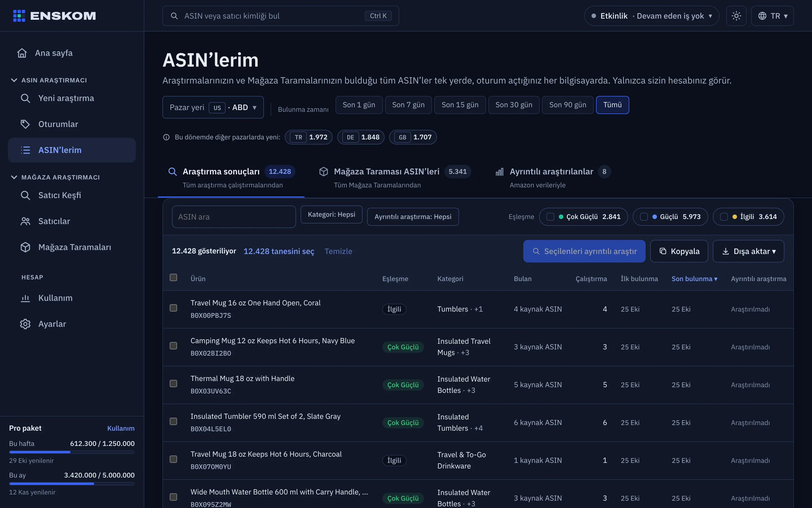Focus the ASIN ara input field
This screenshot has width=812, height=508.
[234, 217]
